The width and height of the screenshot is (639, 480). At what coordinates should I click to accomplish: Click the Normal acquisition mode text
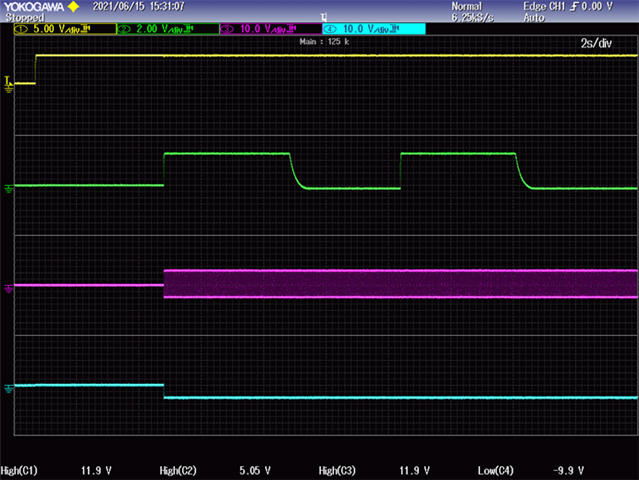point(467,7)
